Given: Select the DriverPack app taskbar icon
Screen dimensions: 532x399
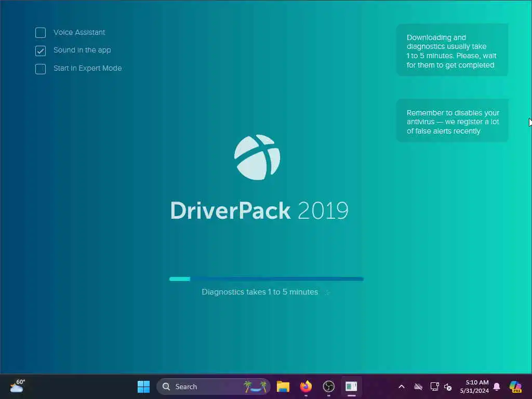Looking at the screenshot, I should coord(351,387).
